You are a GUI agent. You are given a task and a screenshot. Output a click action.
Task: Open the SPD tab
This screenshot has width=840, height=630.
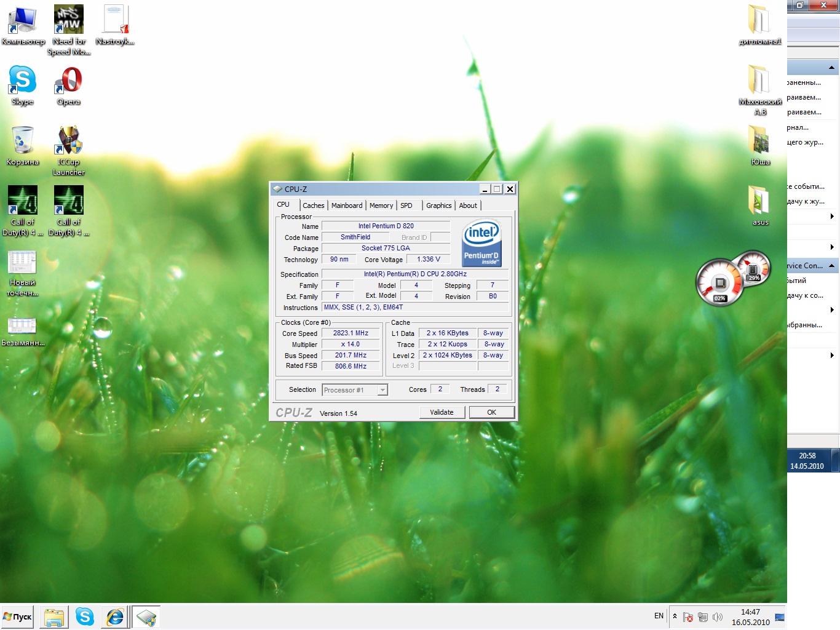pyautogui.click(x=406, y=205)
